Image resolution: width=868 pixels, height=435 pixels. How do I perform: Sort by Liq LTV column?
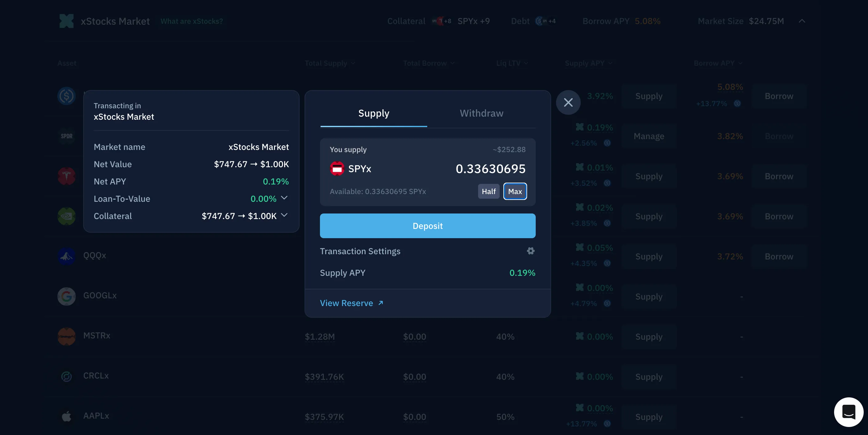pos(512,63)
